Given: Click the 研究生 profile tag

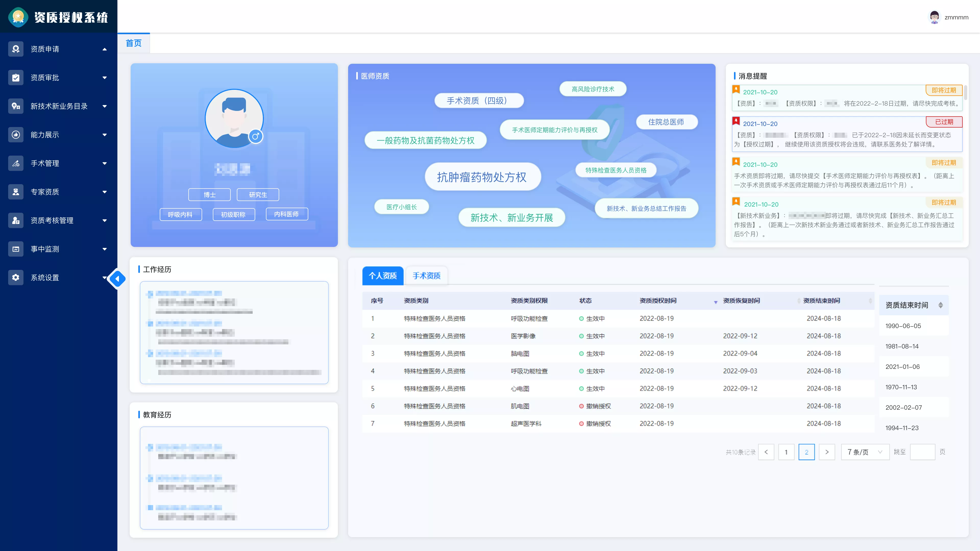Looking at the screenshot, I should [258, 195].
